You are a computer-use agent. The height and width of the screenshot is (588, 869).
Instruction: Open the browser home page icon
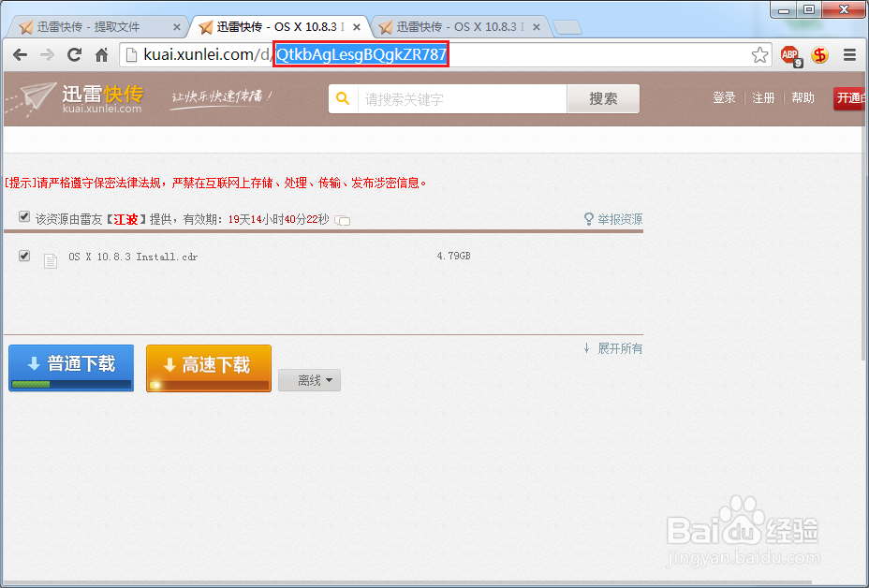coord(101,54)
